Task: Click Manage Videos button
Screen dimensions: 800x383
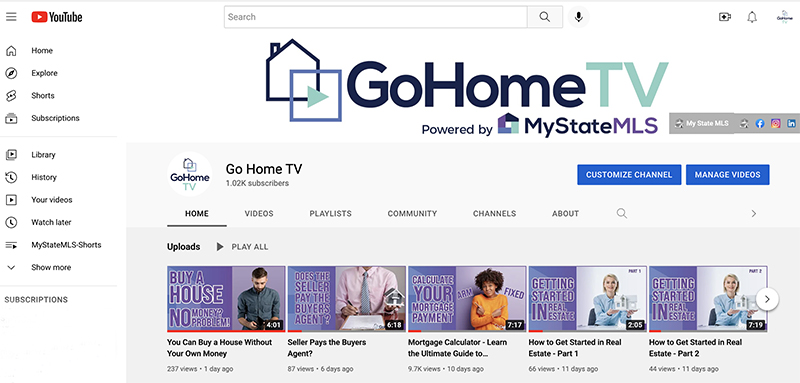Action: pyautogui.click(x=728, y=174)
